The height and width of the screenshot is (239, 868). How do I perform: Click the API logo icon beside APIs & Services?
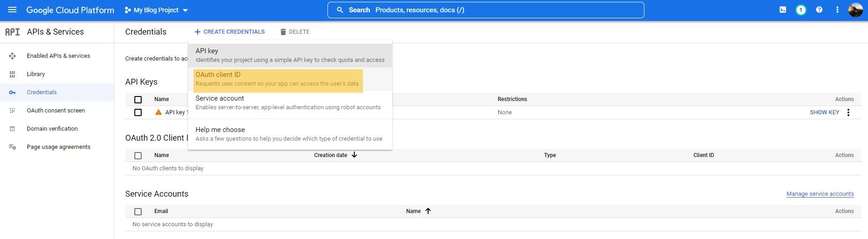[12, 32]
